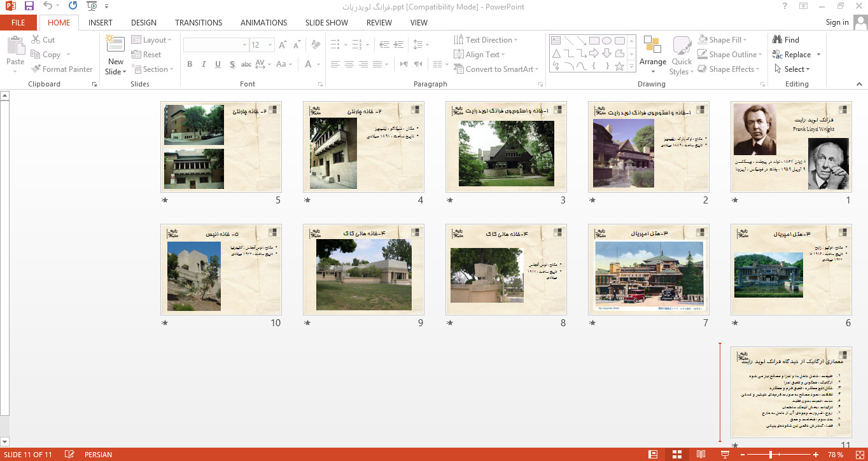Viewport: 868px width, 461px height.
Task: Click the Increase Font Size icon
Action: pos(282,45)
